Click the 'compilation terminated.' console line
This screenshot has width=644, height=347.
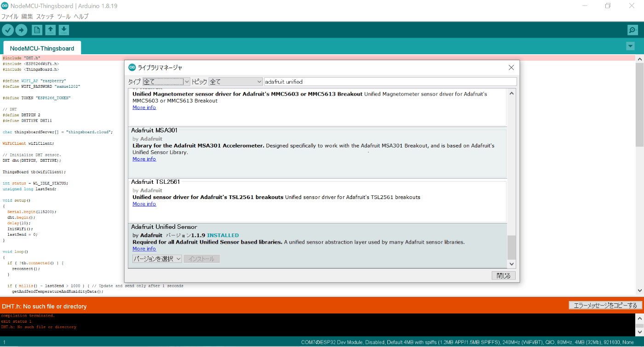click(28, 316)
